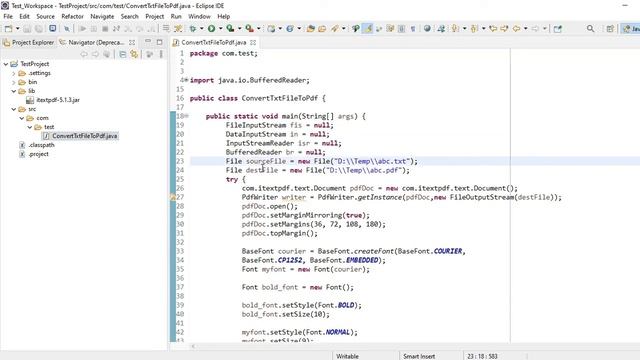Open the File menu
This screenshot has height=360, width=640.
[8, 16]
